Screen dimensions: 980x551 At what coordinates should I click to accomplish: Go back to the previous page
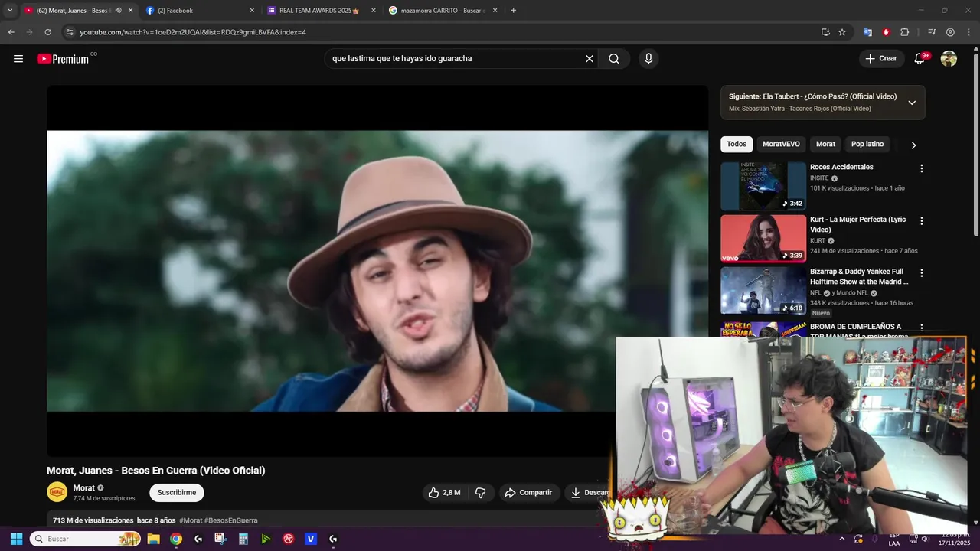click(11, 32)
